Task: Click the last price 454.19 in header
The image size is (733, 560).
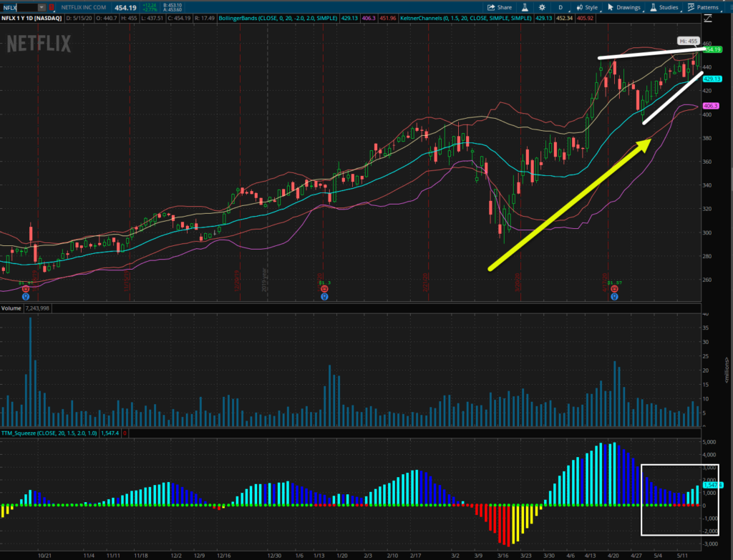Action: click(125, 7)
